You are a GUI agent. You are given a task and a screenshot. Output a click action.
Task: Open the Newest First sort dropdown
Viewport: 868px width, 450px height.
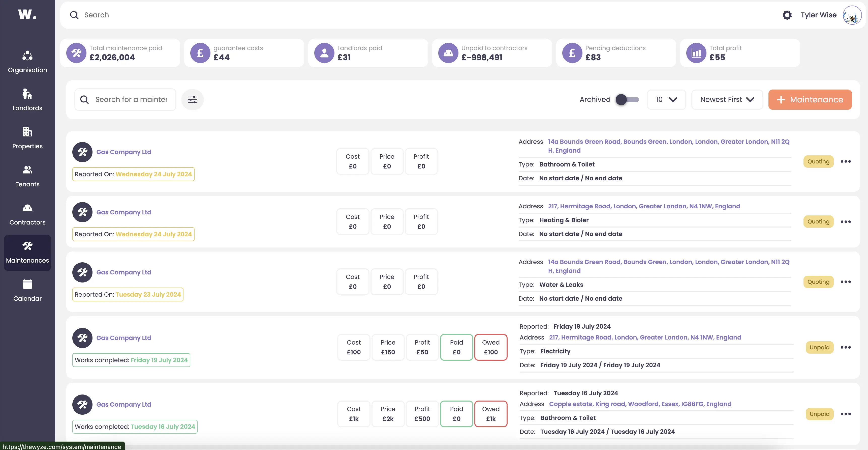[x=727, y=100]
